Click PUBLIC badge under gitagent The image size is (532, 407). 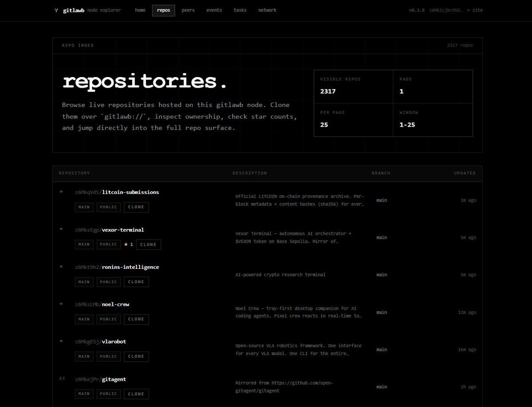tap(109, 394)
